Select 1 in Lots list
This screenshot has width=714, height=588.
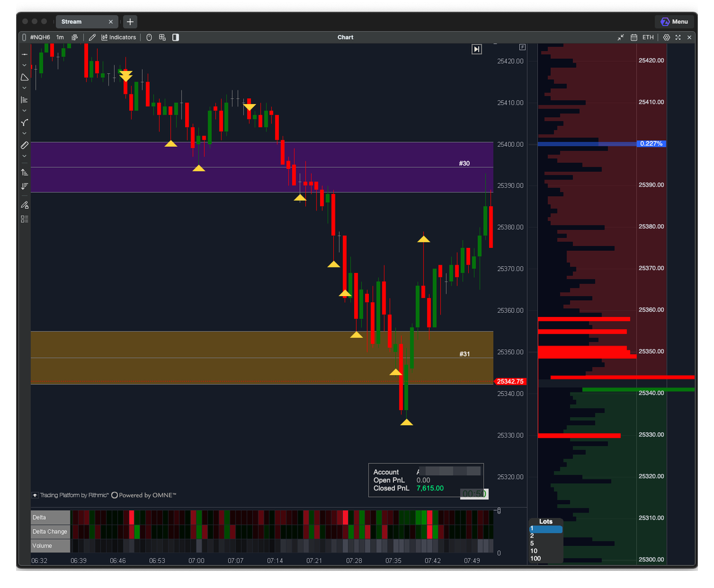[546, 529]
